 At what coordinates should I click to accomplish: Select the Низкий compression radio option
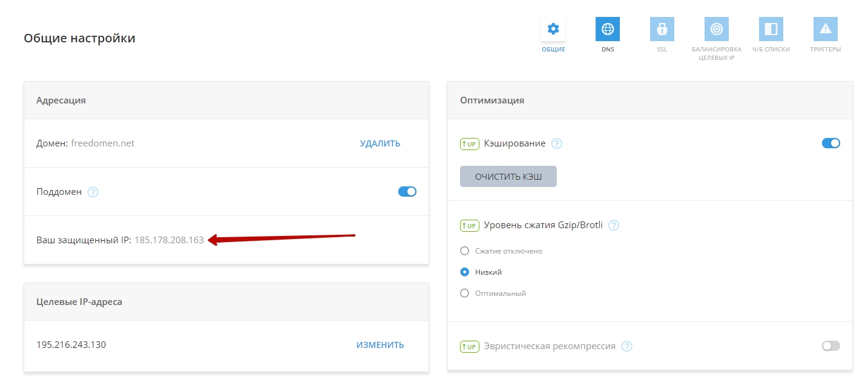pos(465,272)
